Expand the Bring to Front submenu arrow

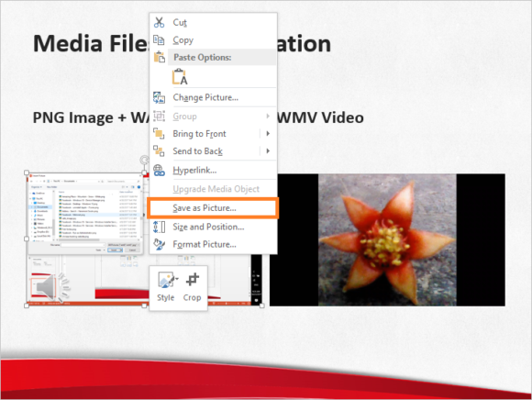coord(268,134)
